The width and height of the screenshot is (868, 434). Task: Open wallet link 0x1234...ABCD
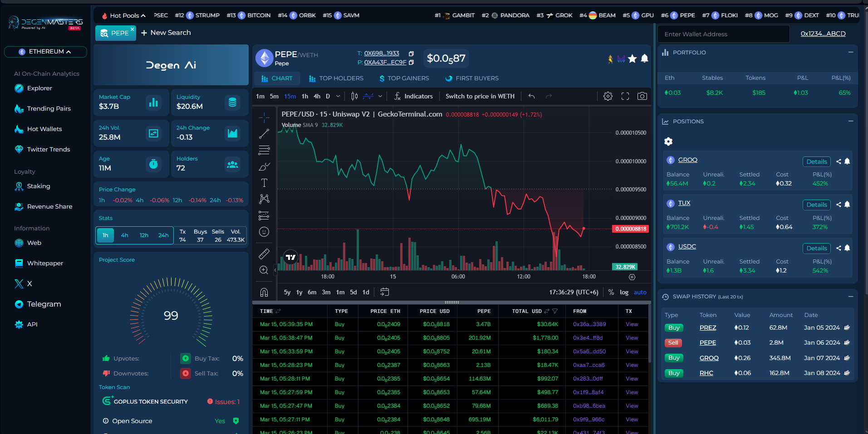click(x=823, y=34)
